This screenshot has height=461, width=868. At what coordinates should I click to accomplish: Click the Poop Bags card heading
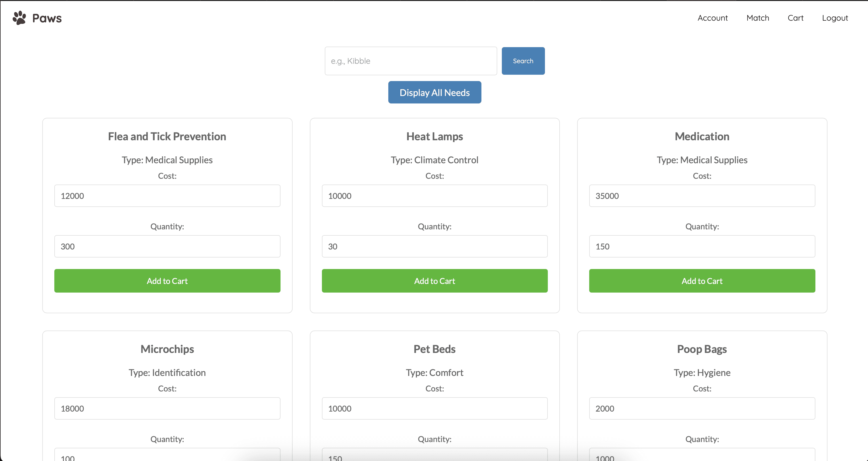[x=702, y=349]
